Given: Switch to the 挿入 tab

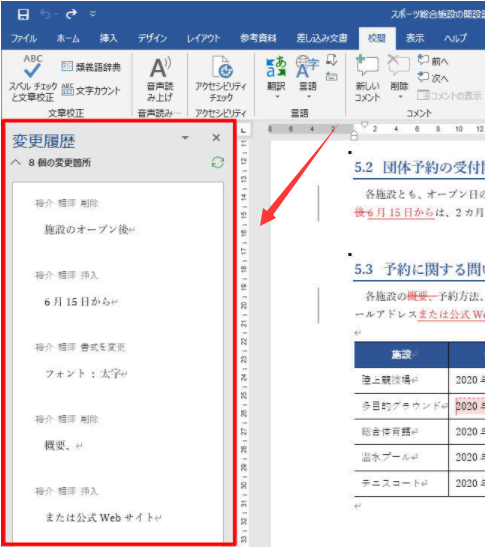Looking at the screenshot, I should pos(108,38).
